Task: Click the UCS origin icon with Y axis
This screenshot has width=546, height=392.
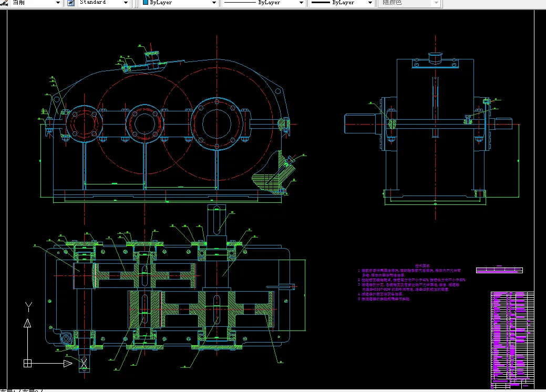Action: pos(47,335)
